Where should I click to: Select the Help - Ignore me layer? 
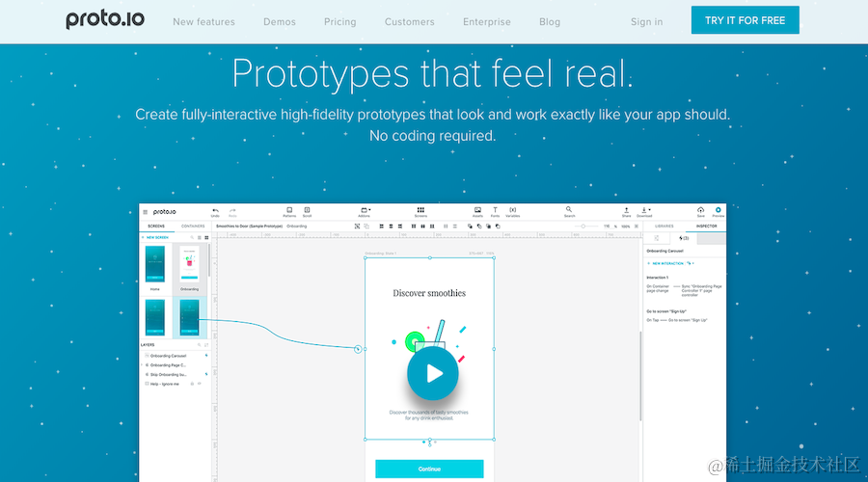click(x=165, y=384)
